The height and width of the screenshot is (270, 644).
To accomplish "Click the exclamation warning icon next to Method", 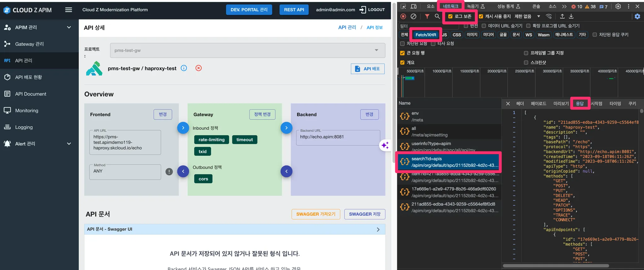I will pos(169,172).
